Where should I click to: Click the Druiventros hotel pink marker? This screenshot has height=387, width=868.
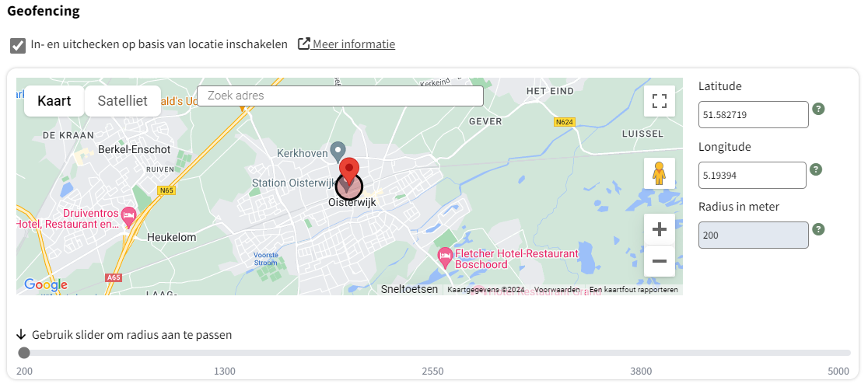click(129, 218)
